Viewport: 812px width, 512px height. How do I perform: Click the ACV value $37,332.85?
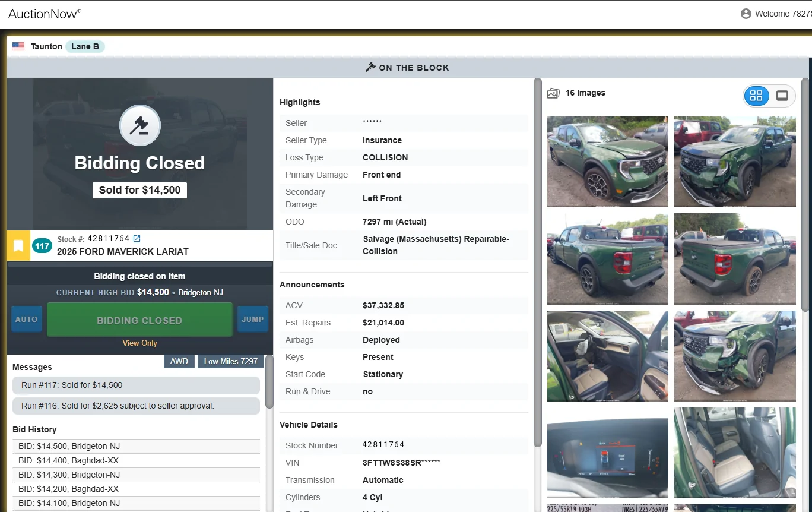(383, 306)
